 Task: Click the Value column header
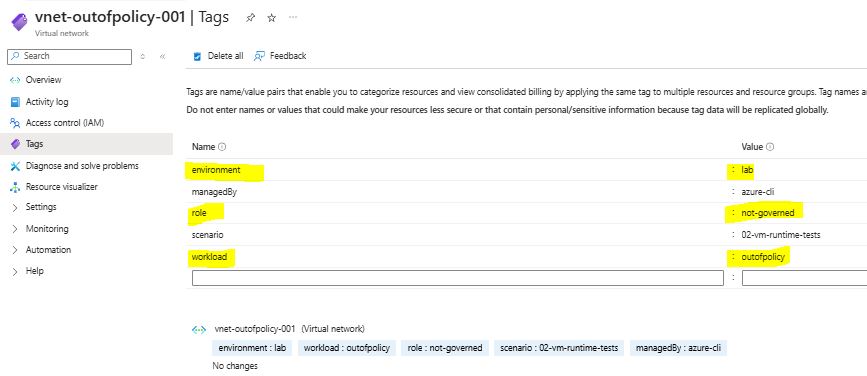[x=752, y=147]
